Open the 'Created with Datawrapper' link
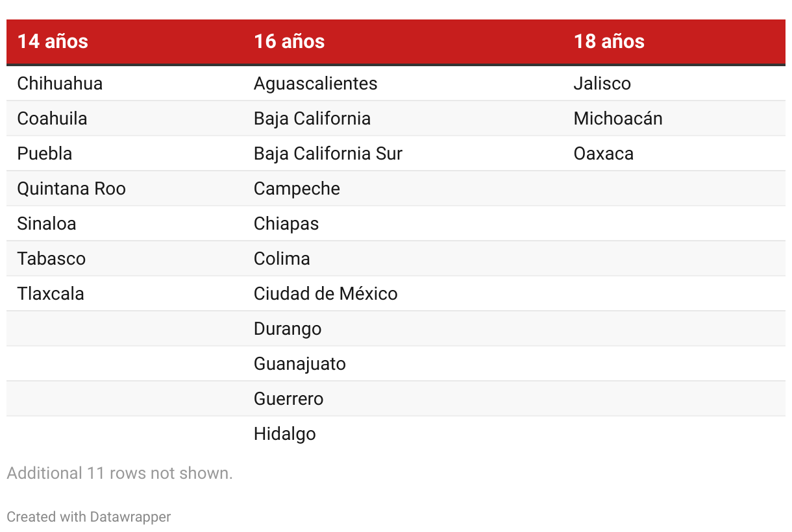This screenshot has width=792, height=532. (x=89, y=517)
